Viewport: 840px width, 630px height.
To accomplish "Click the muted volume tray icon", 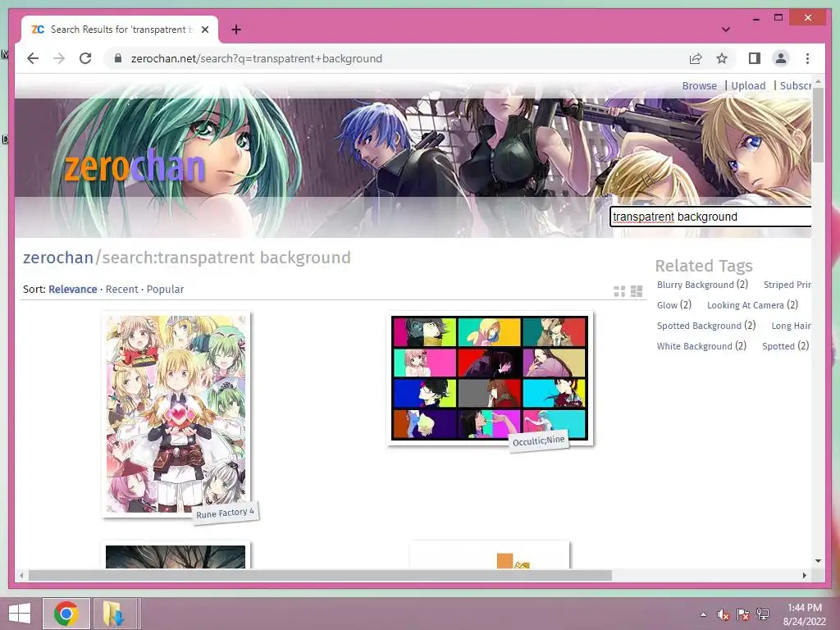I will click(723, 614).
